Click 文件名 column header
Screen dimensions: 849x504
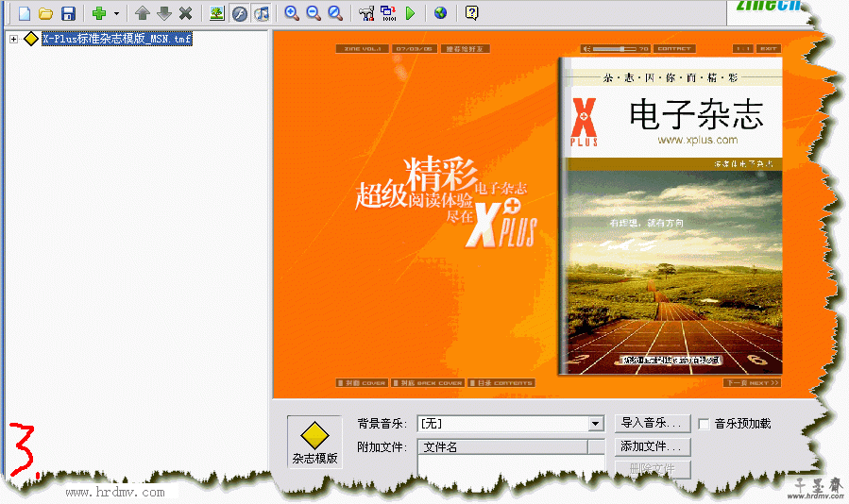click(502, 447)
